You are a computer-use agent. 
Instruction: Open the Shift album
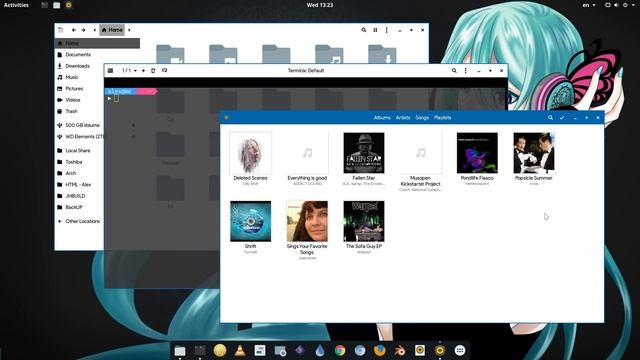coord(250,221)
